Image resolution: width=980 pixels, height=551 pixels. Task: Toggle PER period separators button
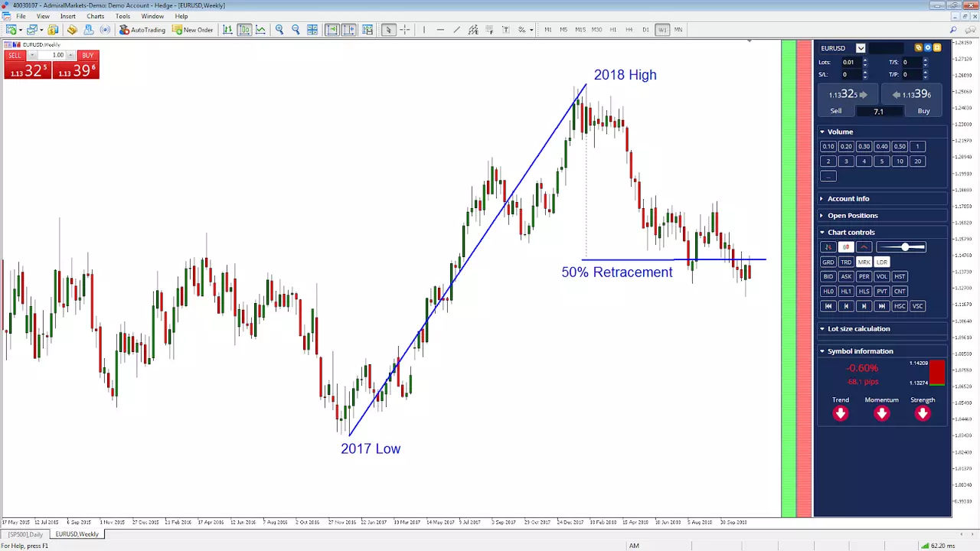864,276
